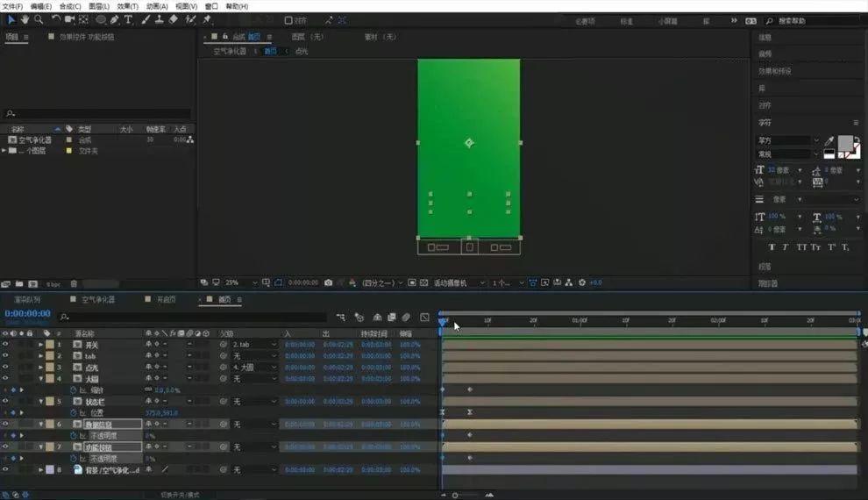This screenshot has height=500, width=868.
Task: Switch to 空气净化器 timeline tab
Action: pos(98,299)
